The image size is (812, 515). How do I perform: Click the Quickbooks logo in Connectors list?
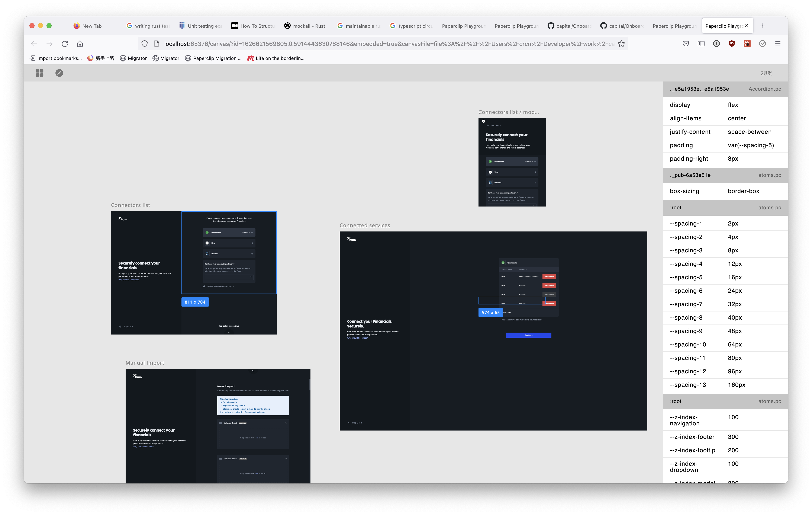(207, 232)
